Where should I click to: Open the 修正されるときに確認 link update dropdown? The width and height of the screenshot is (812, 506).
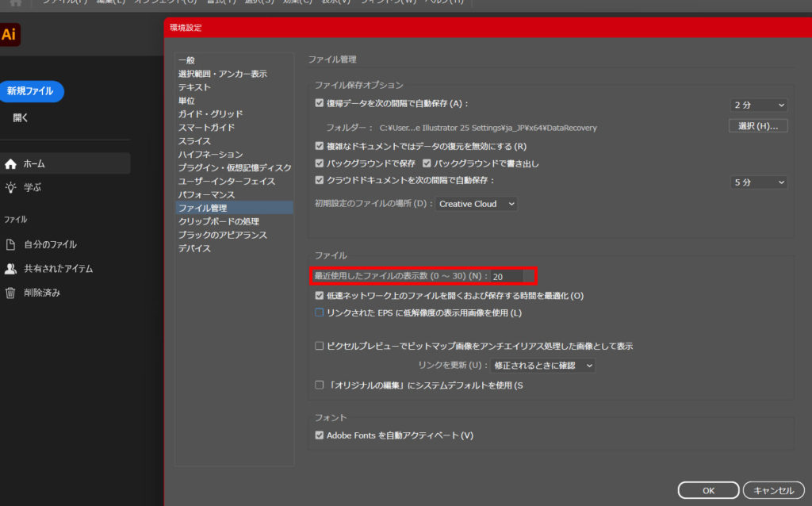[542, 366]
